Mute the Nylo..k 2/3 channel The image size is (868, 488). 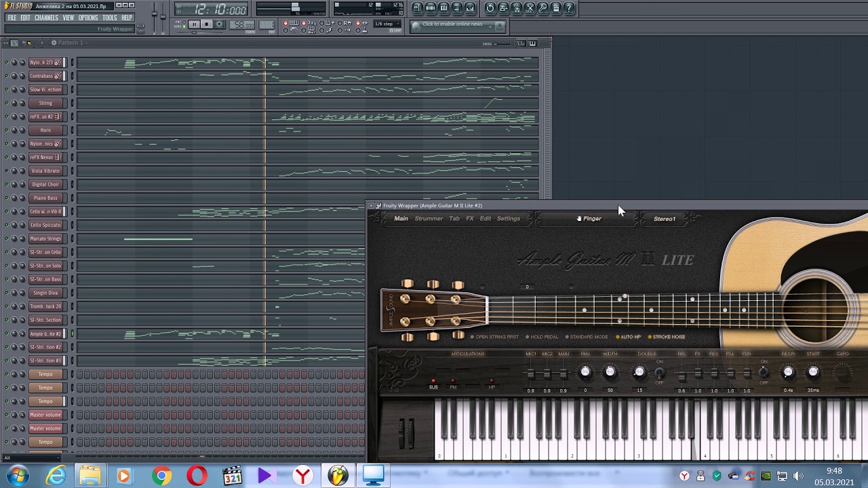click(6, 62)
